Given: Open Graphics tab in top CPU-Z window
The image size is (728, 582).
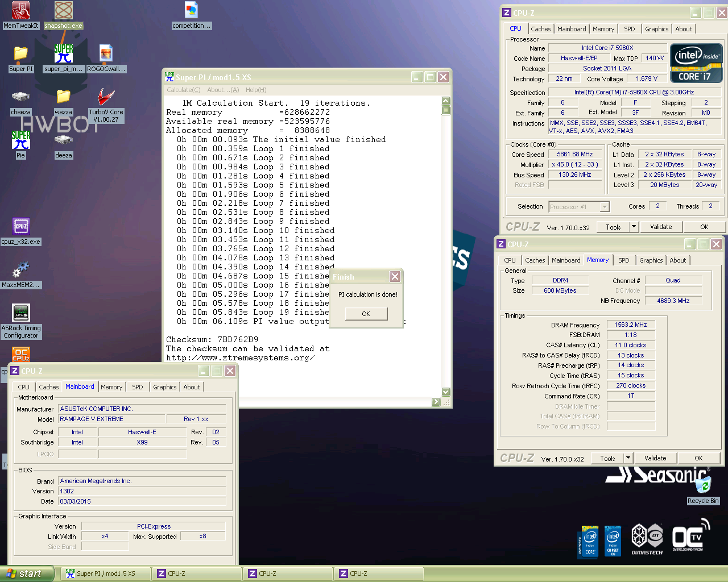Looking at the screenshot, I should (x=657, y=29).
